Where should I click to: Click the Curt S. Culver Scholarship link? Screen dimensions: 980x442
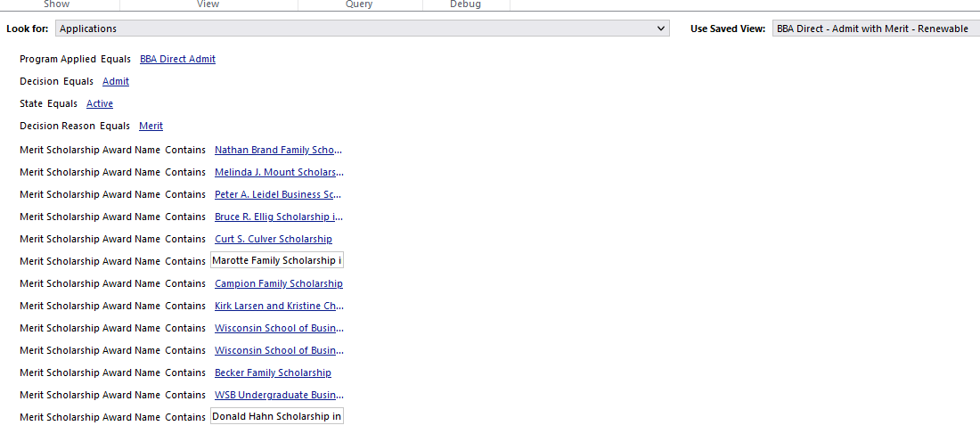[273, 239]
